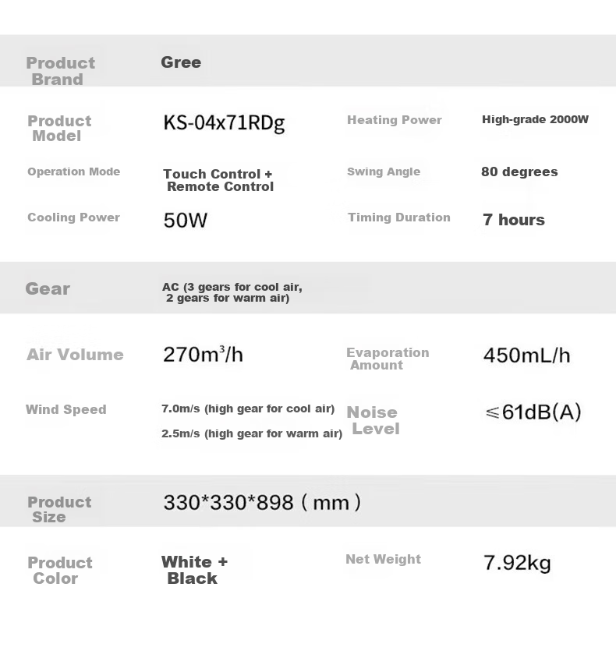Select the High-grade 2000W value
The image size is (616, 672).
[x=535, y=119]
